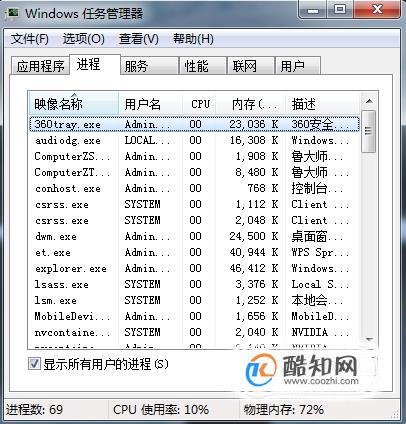Open the 文件(F) menu
Image resolution: width=406 pixels, height=424 pixels.
29,39
